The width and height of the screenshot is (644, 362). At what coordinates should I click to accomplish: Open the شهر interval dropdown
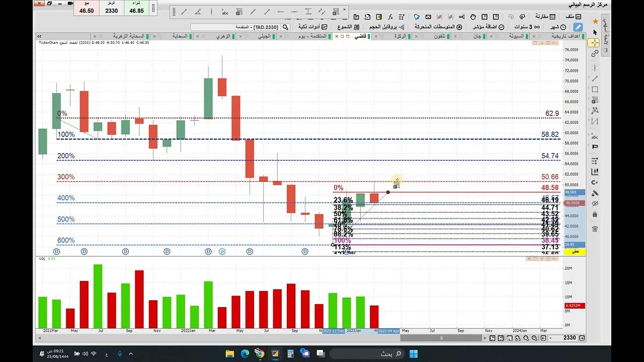558,27
